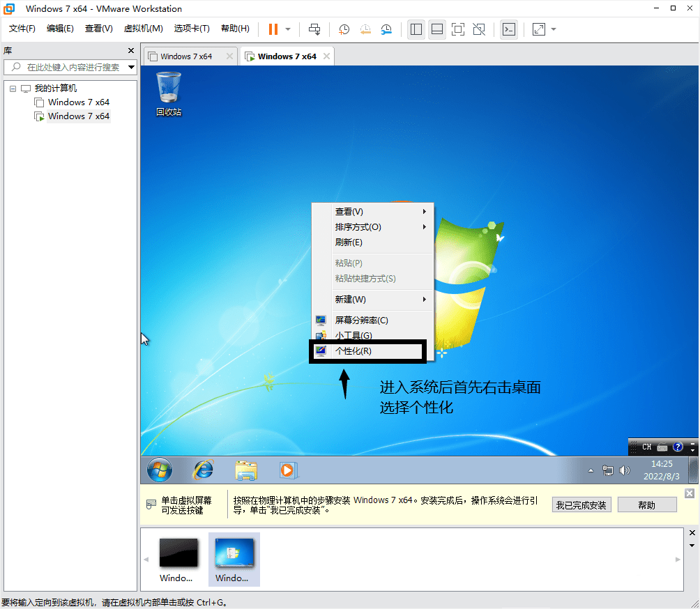Click the keyboard icon in the install bar
Viewport: 700px width, 609px height.
click(151, 505)
